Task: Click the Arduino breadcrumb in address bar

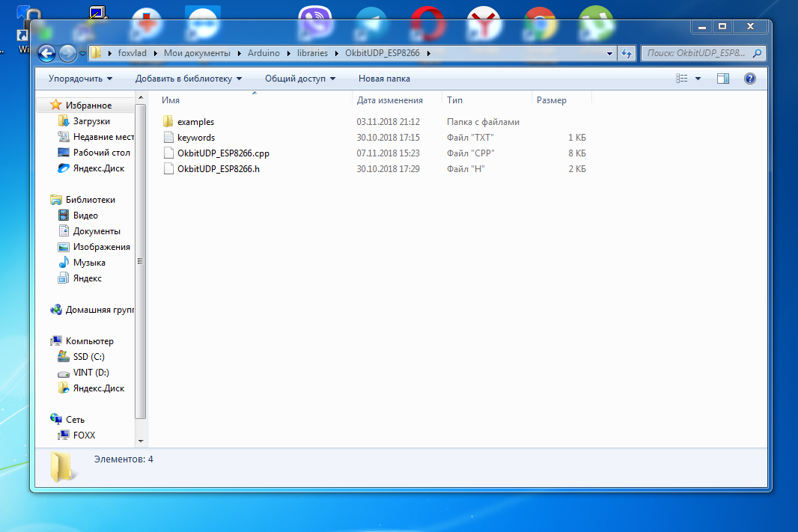Action: [263, 53]
